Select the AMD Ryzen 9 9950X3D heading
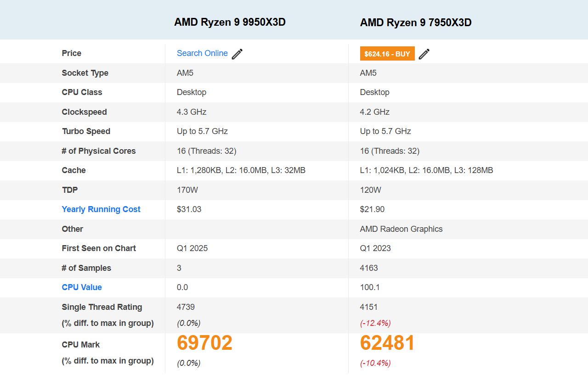Image resolution: width=588 pixels, height=392 pixels. 230,22
